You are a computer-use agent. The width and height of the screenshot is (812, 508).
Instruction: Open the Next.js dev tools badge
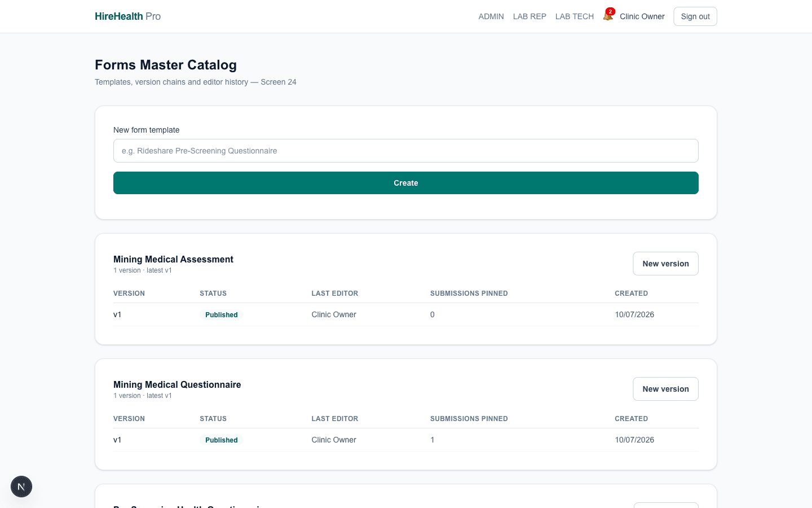(x=21, y=487)
